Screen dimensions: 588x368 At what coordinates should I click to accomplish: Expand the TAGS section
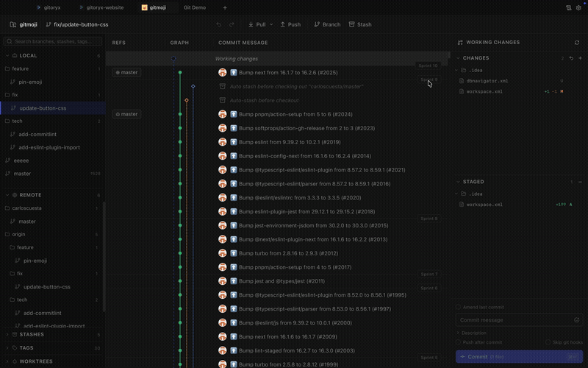click(x=7, y=347)
